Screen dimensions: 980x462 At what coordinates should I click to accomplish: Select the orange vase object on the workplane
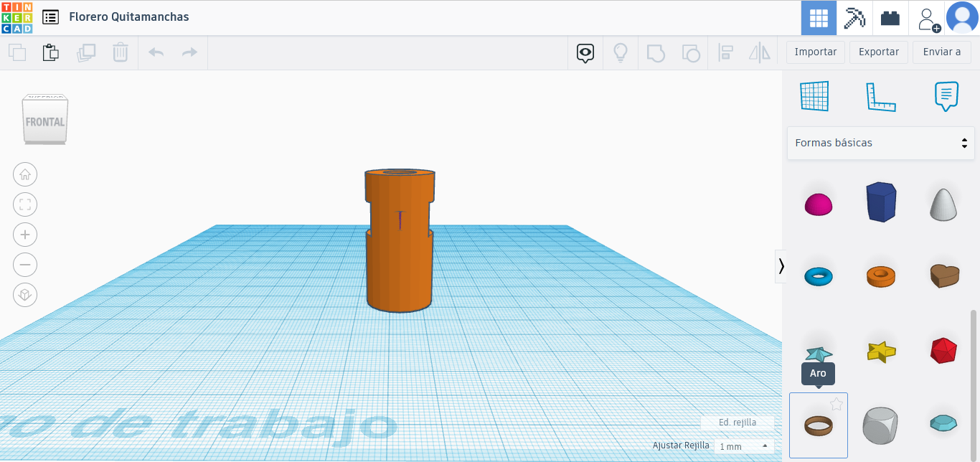coord(400,240)
